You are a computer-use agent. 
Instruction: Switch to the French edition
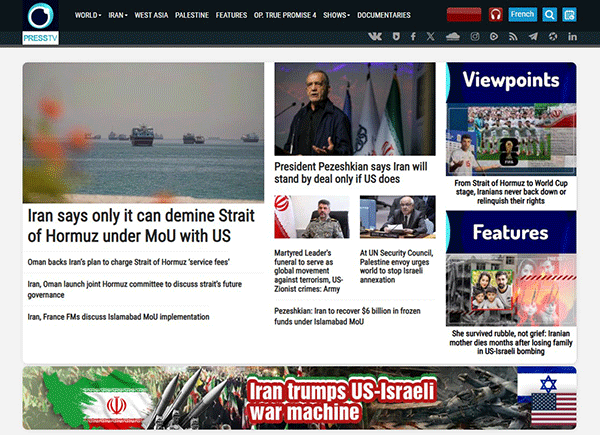(x=523, y=15)
